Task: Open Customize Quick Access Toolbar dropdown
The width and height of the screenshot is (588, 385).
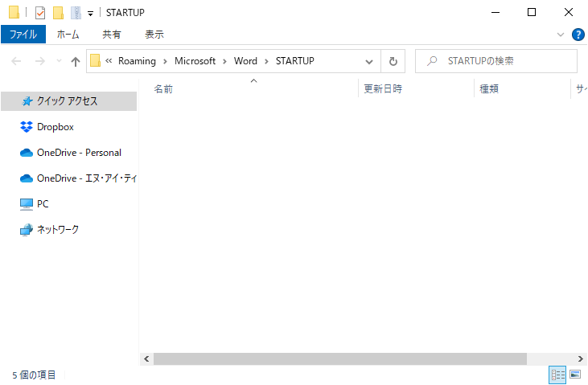Action: (x=90, y=13)
